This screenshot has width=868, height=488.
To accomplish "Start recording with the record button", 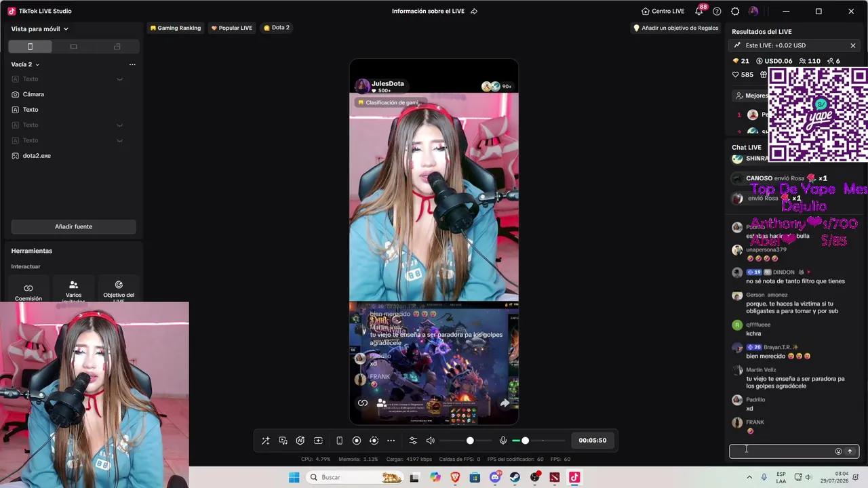I will [357, 441].
